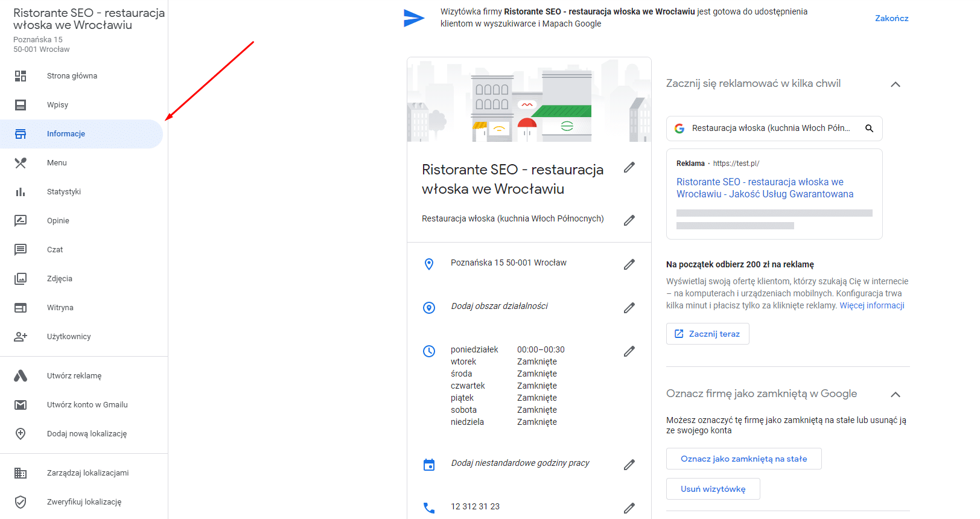The image size is (980, 519).
Task: Click the Strona główna dashboard icon
Action: (x=21, y=76)
